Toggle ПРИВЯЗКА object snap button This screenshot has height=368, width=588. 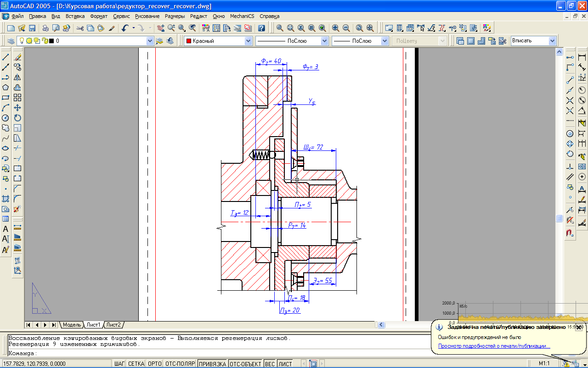(212, 364)
